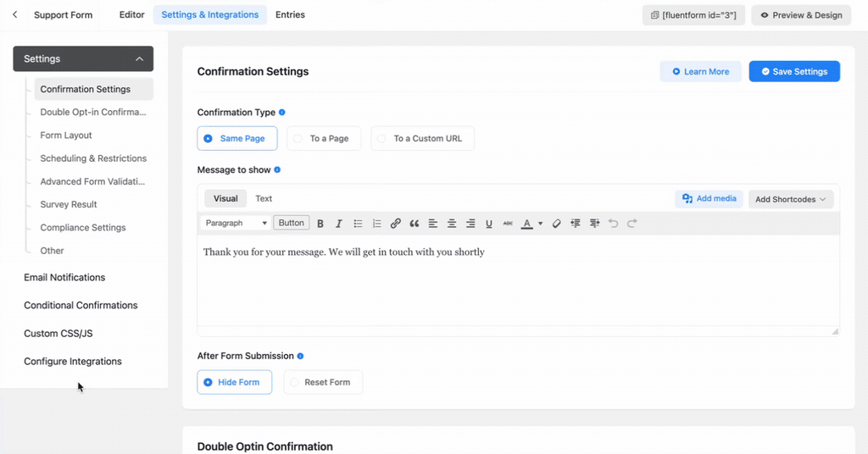Open Survey Result settings
Screen dimensions: 868x454
point(68,205)
